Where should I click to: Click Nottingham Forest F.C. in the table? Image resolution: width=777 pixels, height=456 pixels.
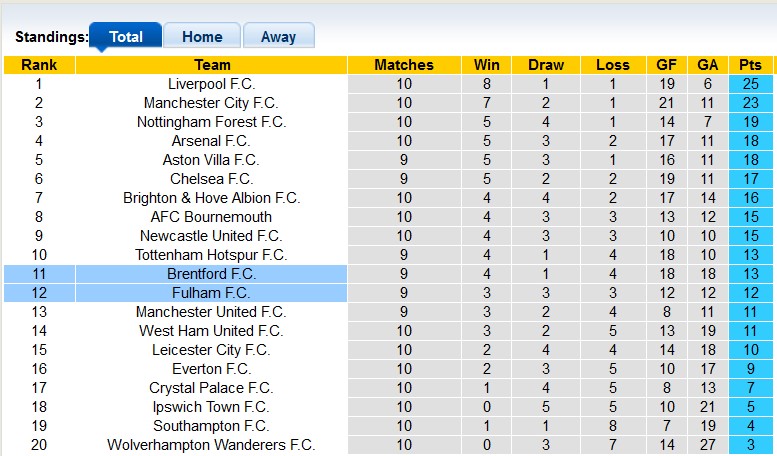tap(211, 122)
